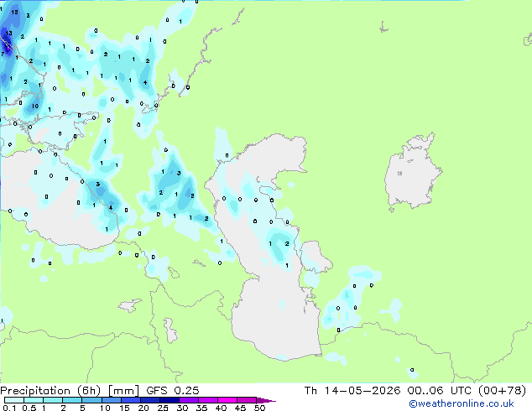Click the 10–15 mm legend swatch
The width and height of the screenshot is (532, 411).
coord(111,400)
